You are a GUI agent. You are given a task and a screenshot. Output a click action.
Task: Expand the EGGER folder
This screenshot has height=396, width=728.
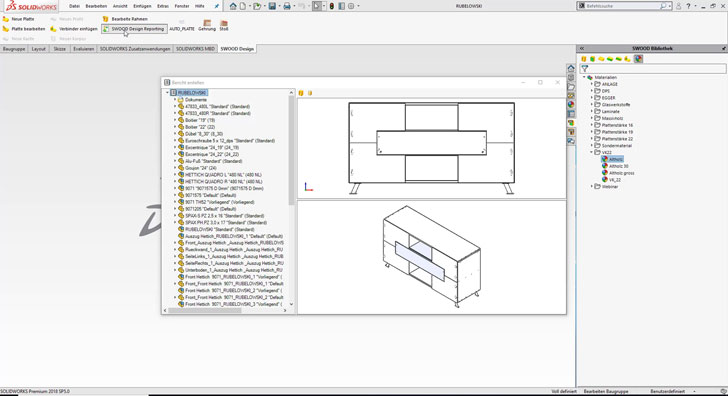pyautogui.click(x=592, y=98)
